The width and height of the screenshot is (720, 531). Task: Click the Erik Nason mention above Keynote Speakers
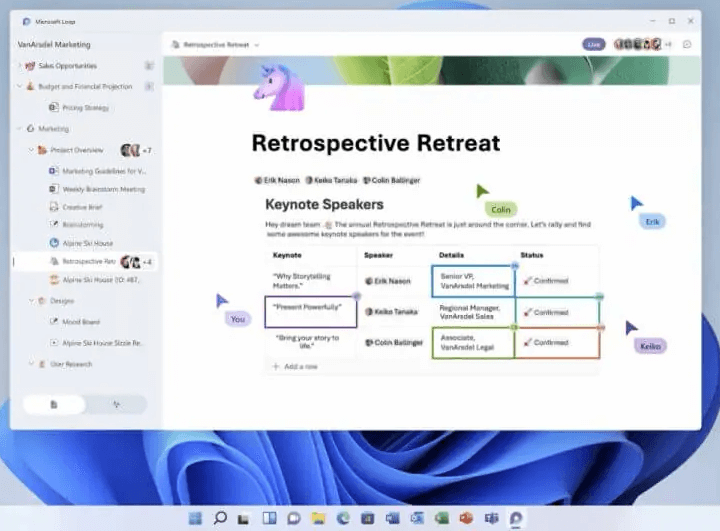[x=277, y=181]
